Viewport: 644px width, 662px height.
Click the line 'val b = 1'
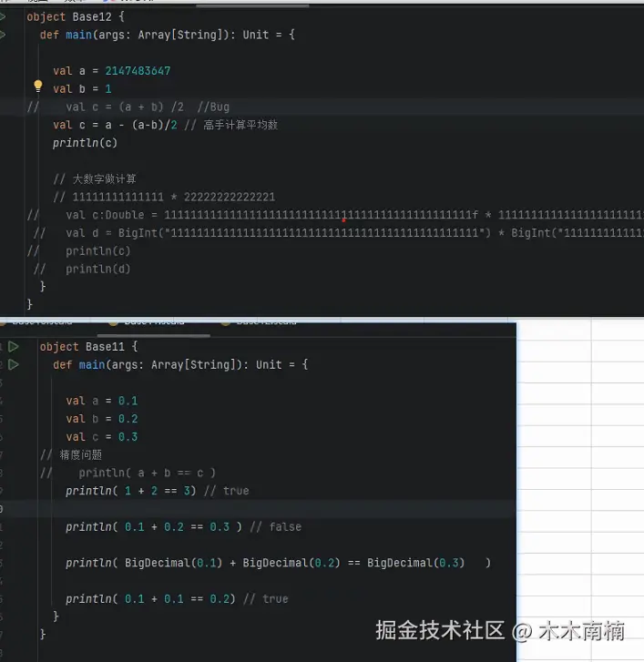click(x=82, y=88)
